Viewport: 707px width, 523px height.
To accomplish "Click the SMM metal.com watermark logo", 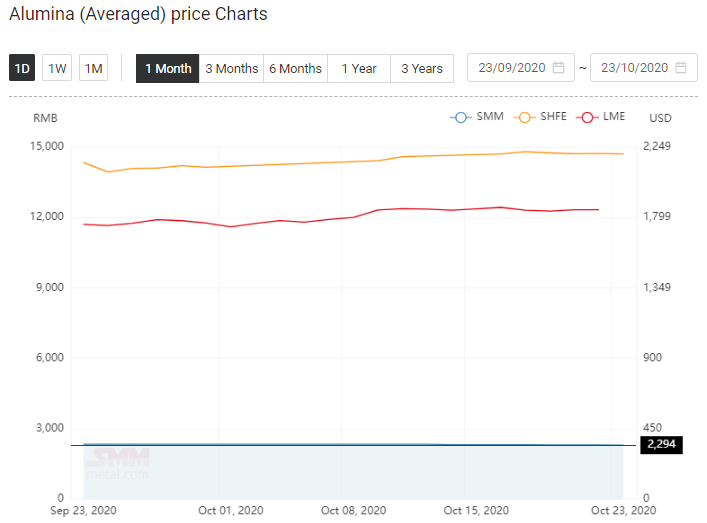I will tap(117, 463).
